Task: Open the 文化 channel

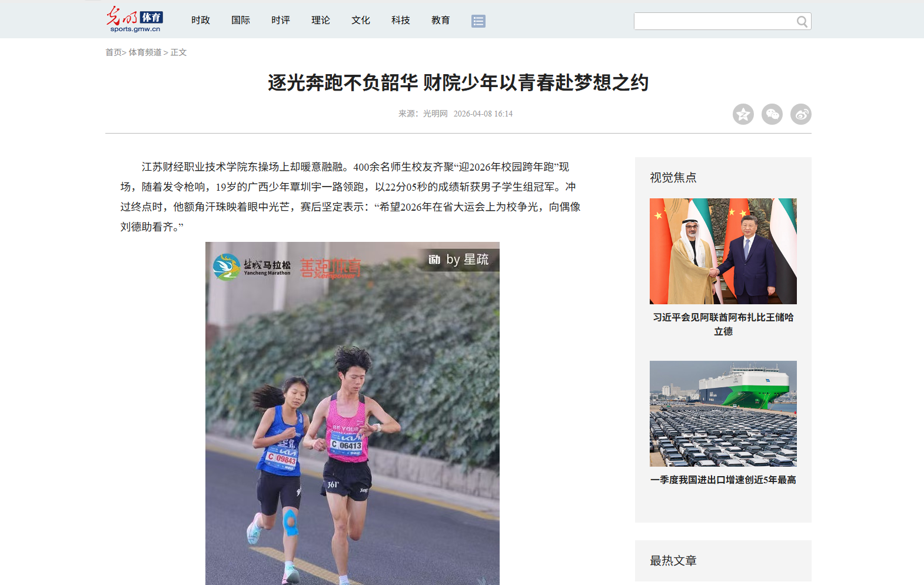Action: [x=361, y=20]
